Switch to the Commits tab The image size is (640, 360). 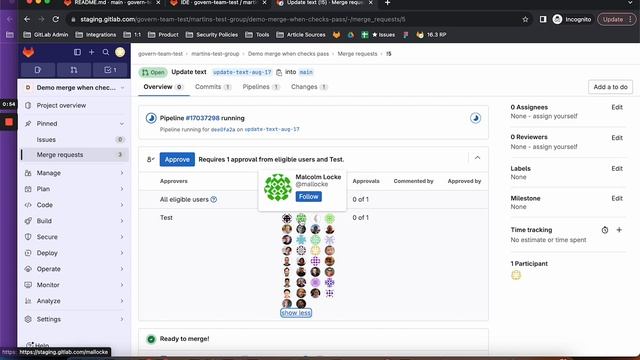[213, 87]
